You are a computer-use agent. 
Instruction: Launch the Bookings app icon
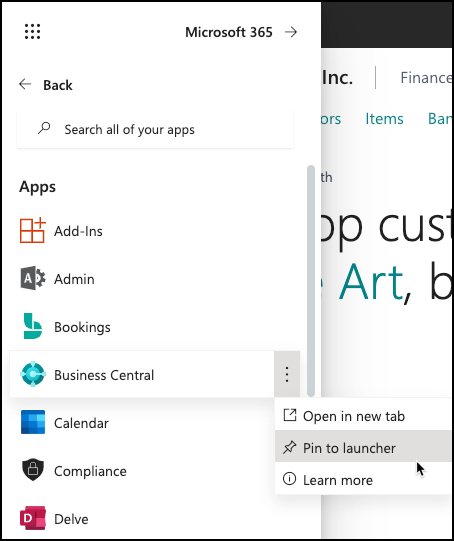pyautogui.click(x=32, y=326)
